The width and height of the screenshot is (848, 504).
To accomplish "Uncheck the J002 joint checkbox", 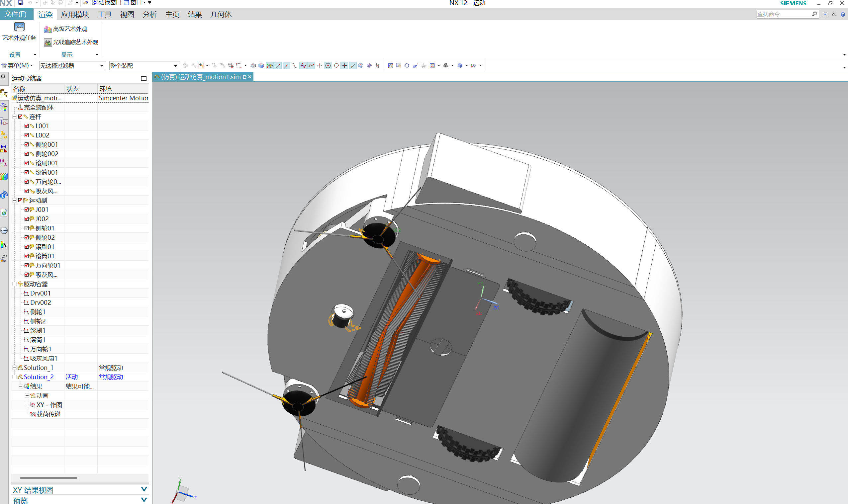I will (27, 219).
